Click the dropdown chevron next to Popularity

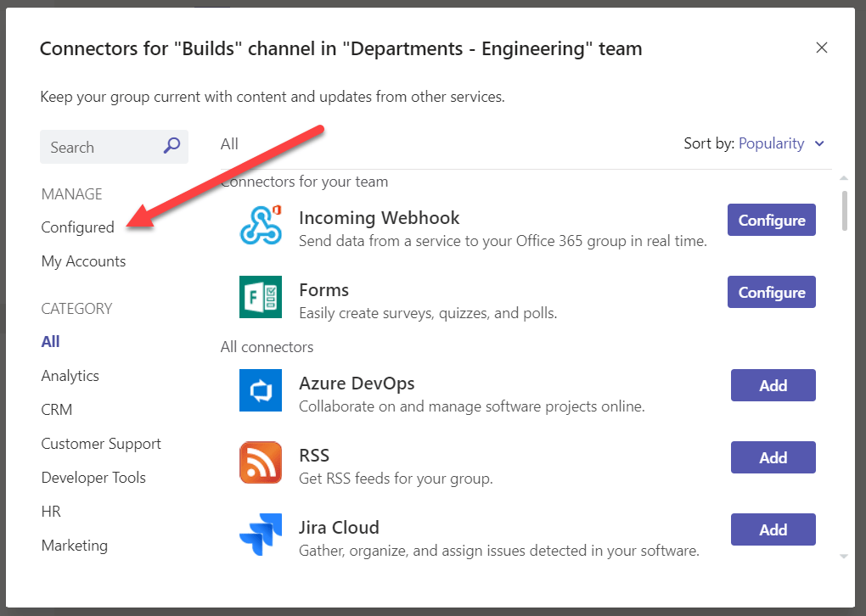[819, 143]
